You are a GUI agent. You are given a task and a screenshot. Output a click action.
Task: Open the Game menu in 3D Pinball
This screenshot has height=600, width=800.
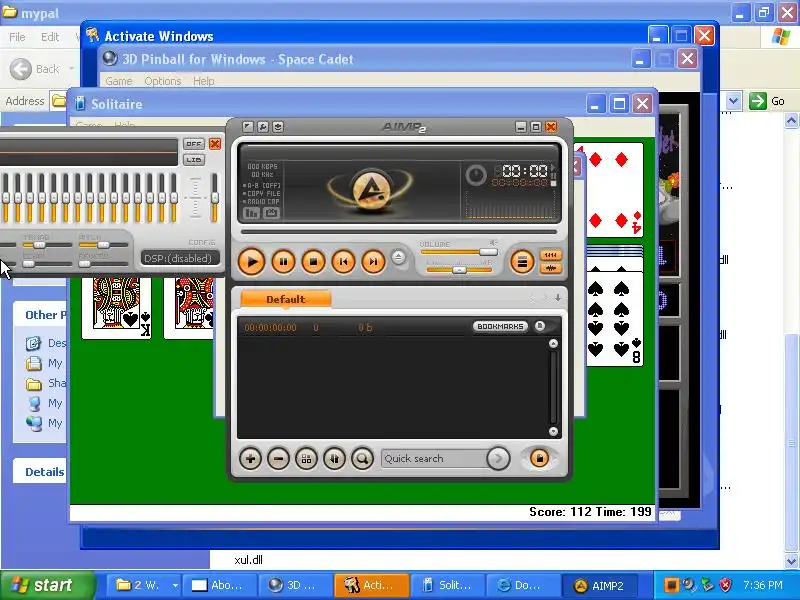119,81
